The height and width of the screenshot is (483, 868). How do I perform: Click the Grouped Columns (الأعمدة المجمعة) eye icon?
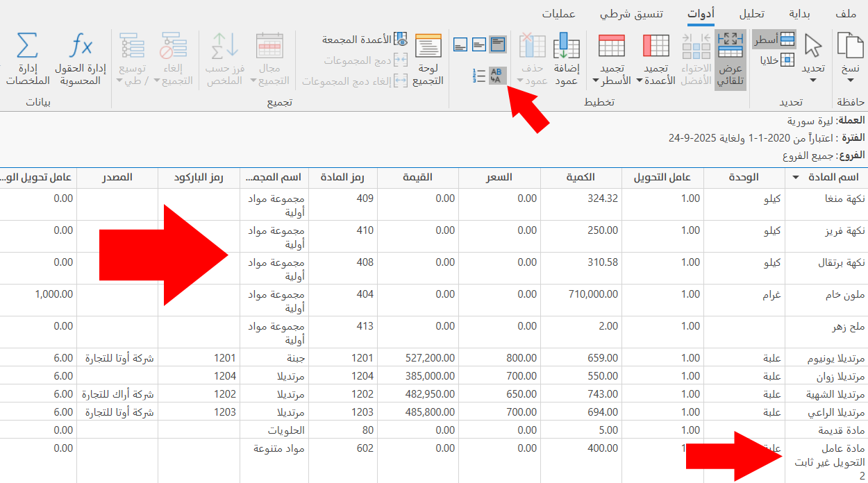401,40
